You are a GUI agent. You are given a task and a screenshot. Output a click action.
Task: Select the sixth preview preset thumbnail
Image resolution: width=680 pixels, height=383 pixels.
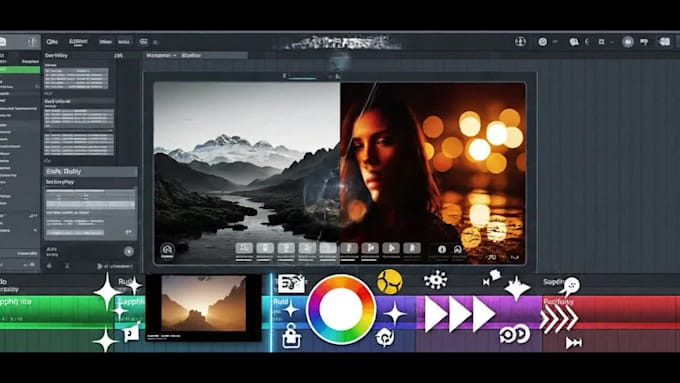pos(349,248)
